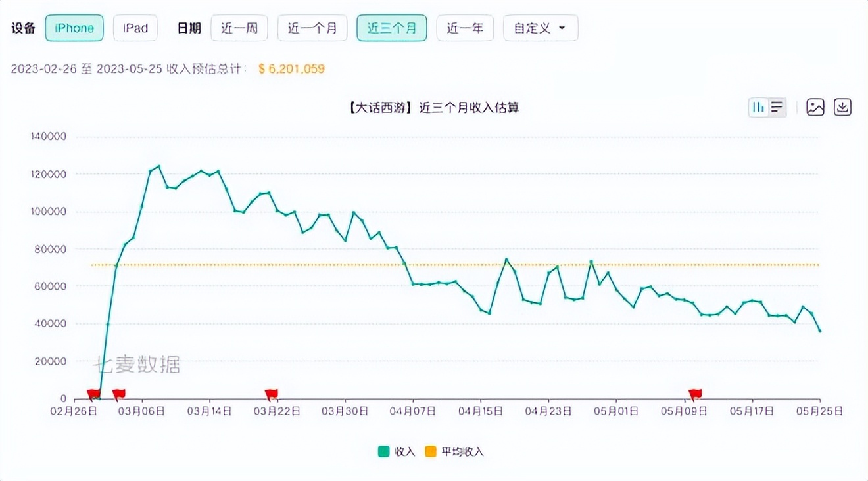
Task: Click the red flag marker near 03月22日
Action: [270, 393]
